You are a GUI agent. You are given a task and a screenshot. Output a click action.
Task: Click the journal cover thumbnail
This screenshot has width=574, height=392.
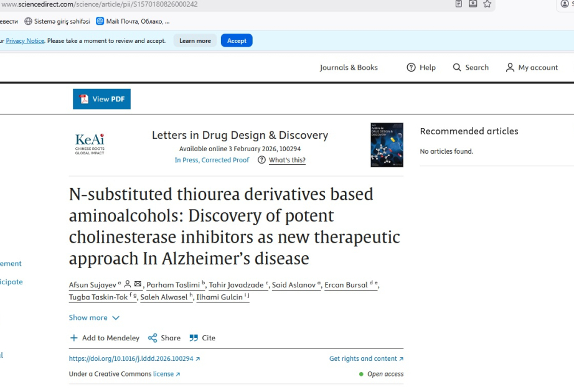coord(387,145)
